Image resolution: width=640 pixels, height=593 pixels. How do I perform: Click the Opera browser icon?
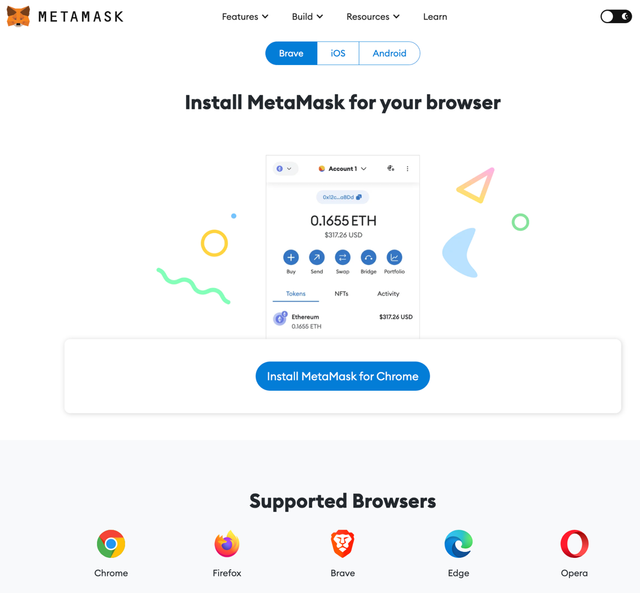click(574, 544)
